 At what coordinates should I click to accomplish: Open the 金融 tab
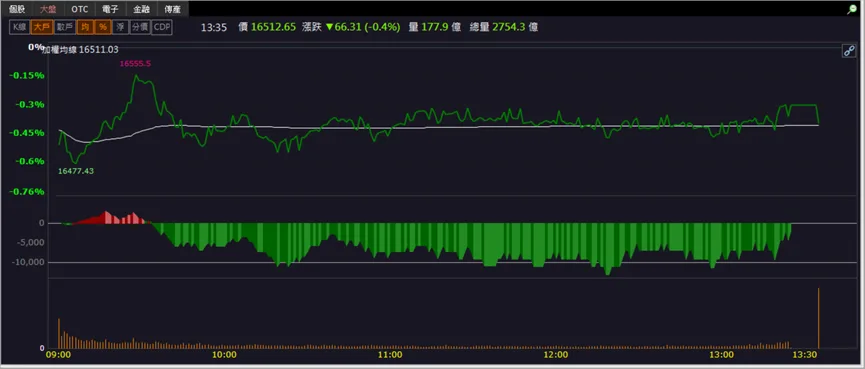pyautogui.click(x=142, y=9)
